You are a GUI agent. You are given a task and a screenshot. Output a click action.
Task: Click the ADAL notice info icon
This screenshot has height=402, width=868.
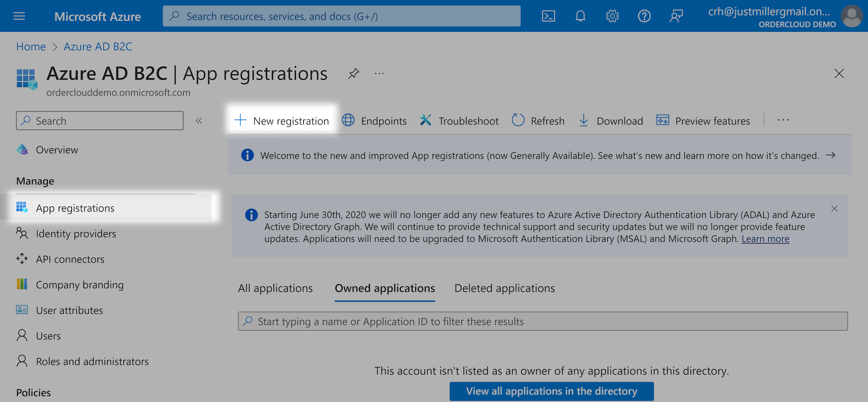(251, 215)
